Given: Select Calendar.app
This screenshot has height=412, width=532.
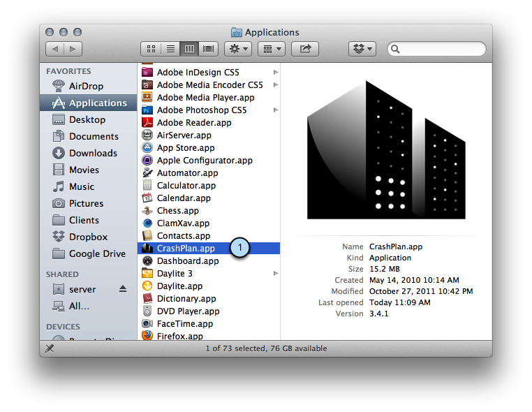Looking at the screenshot, I should point(209,198).
